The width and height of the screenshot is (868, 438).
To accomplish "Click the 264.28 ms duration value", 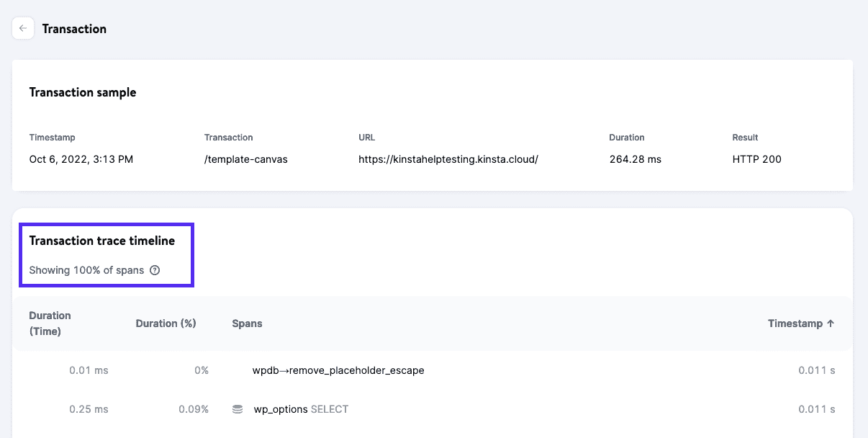I will click(x=635, y=159).
